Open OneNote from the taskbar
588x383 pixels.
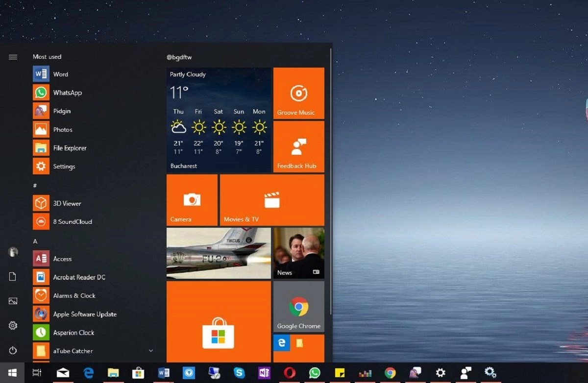[264, 373]
